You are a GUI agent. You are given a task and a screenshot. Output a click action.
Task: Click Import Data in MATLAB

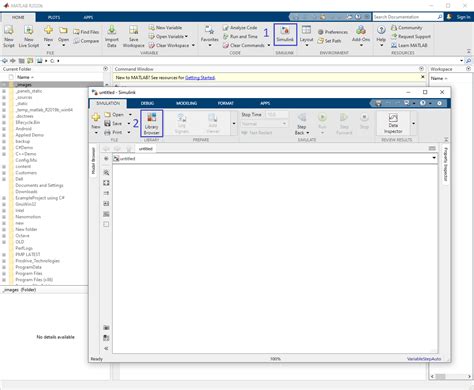tap(112, 36)
